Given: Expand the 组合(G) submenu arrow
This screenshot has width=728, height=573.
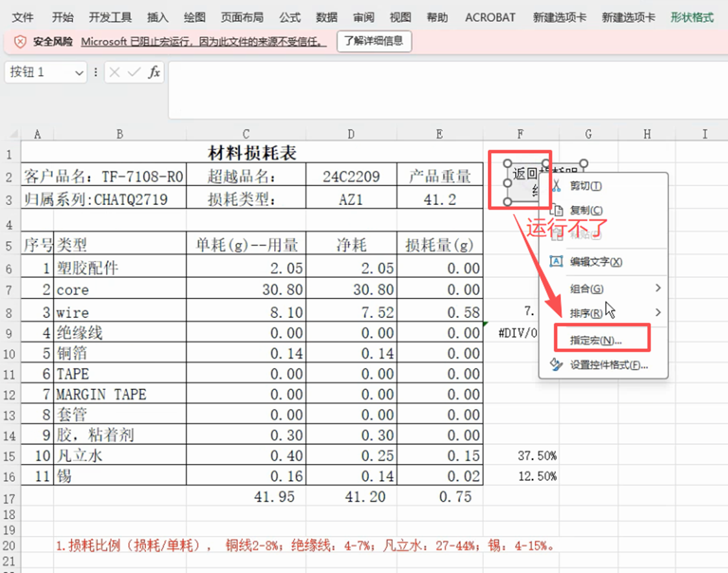Looking at the screenshot, I should [657, 288].
